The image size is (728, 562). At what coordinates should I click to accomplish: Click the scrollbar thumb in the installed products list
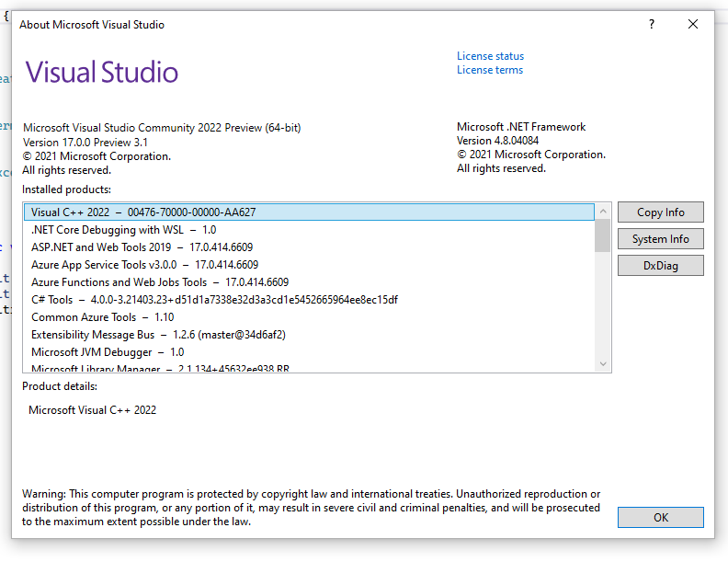(603, 235)
